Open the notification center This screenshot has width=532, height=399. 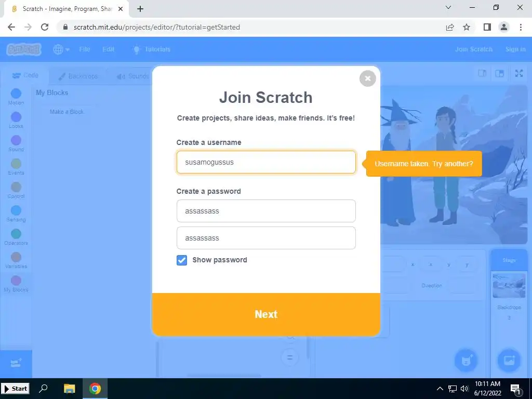pyautogui.click(x=515, y=389)
